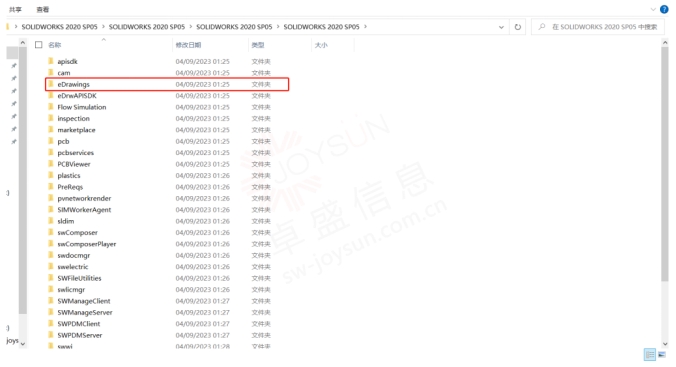676x367 pixels.
Task: Switch to details view icon at bottom right
Action: click(x=650, y=354)
